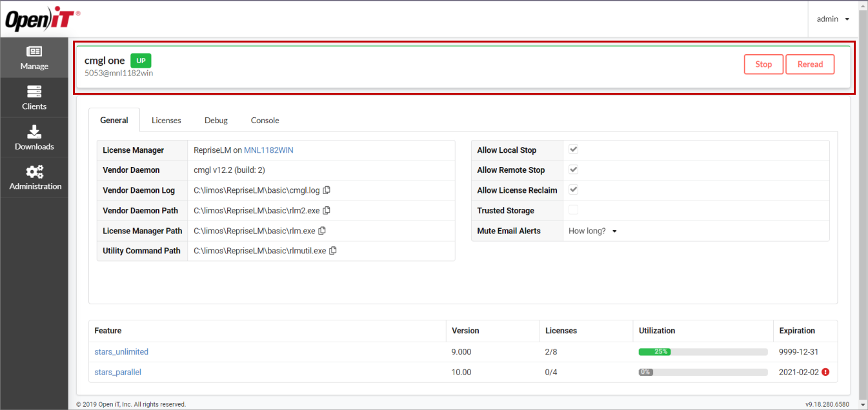Switch to the Debug tab

[216, 120]
